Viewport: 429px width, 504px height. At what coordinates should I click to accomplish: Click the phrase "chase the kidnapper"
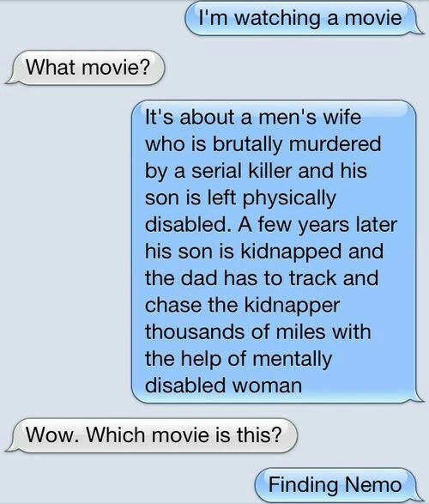click(x=242, y=305)
